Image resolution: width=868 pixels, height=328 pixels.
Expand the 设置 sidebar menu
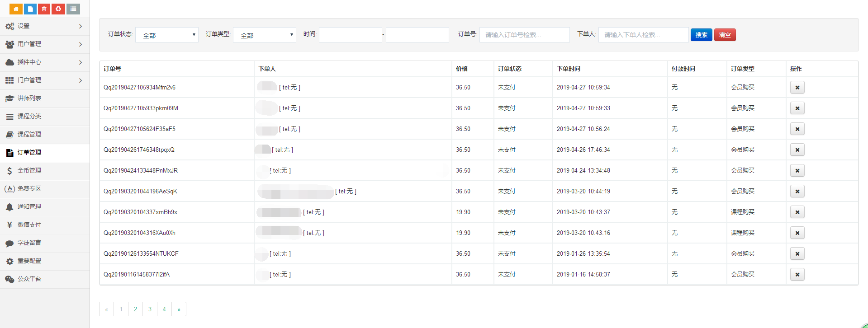pos(44,26)
